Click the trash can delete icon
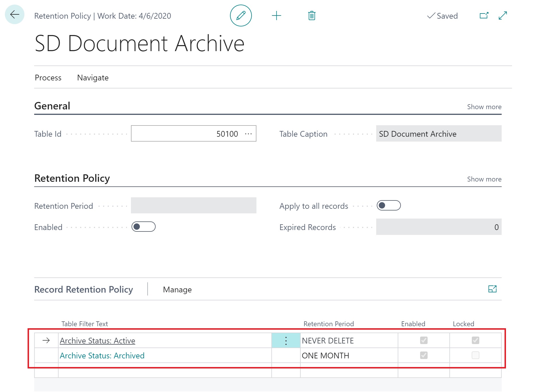Viewport: 539px width, 392px height. (312, 16)
